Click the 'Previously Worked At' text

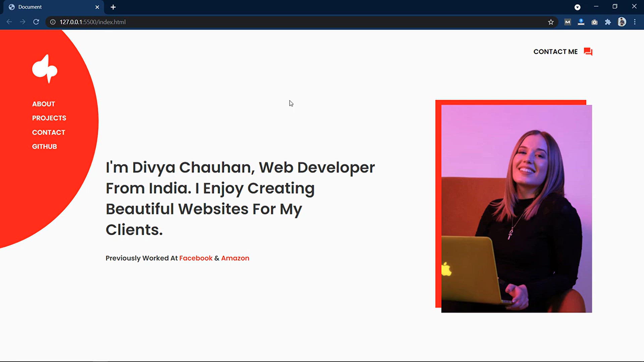tap(142, 258)
